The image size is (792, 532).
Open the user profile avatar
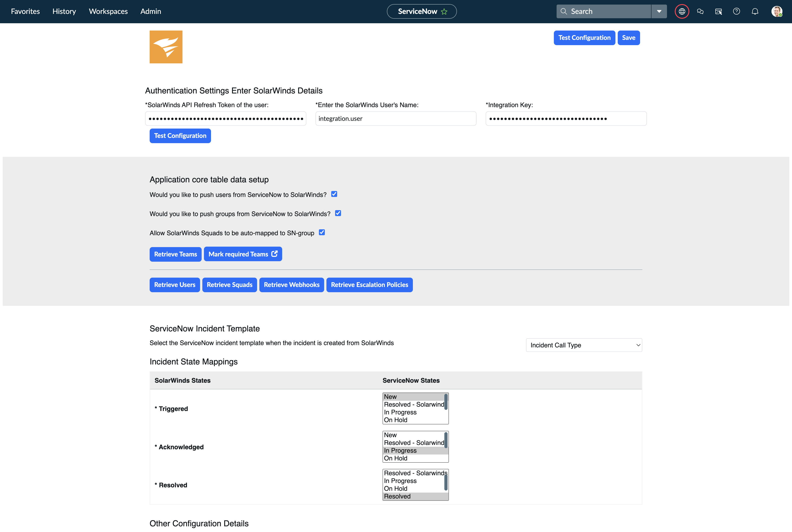click(777, 12)
